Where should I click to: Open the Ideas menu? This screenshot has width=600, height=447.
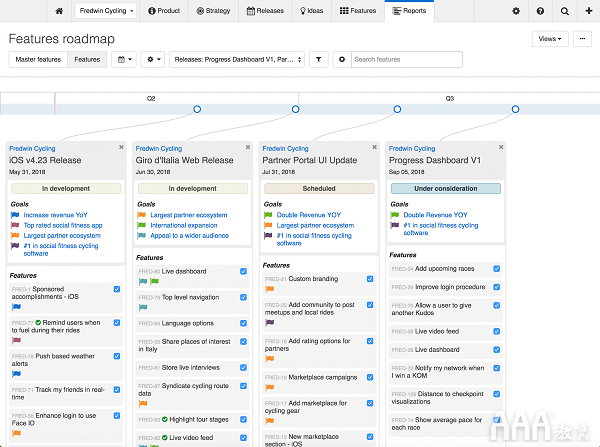[311, 11]
